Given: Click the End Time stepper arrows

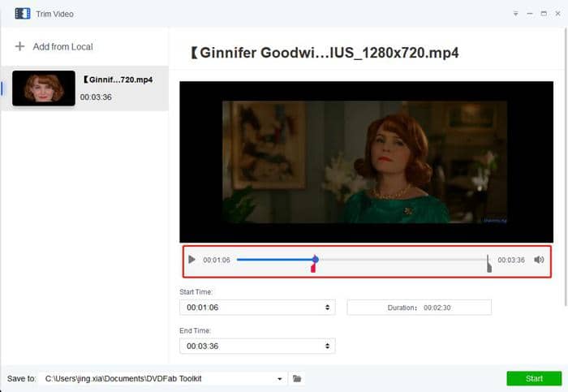Looking at the screenshot, I should coord(328,347).
